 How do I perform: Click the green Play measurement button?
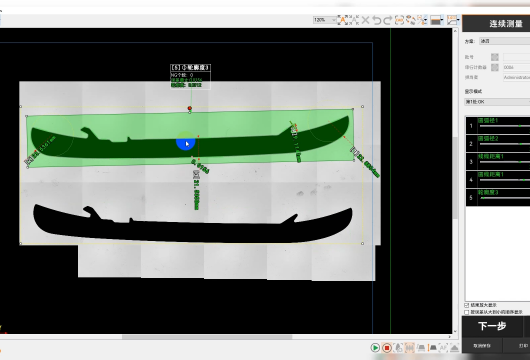coord(375,347)
